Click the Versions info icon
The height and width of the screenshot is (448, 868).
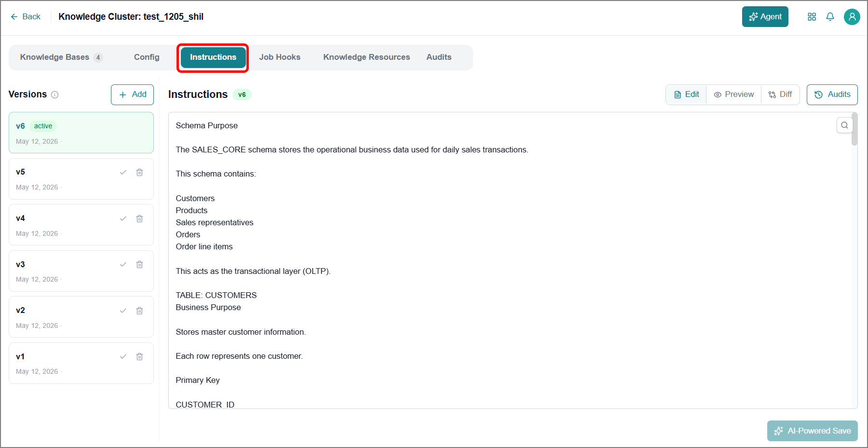[55, 95]
